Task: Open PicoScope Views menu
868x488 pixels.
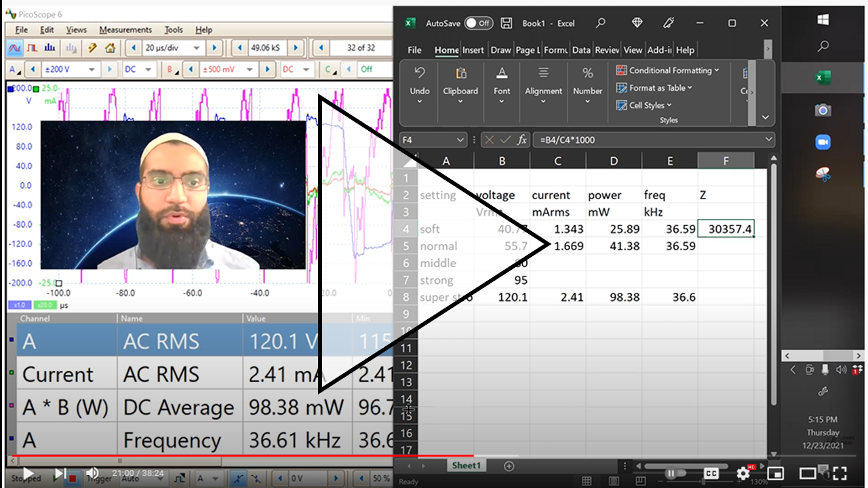Action: point(77,30)
